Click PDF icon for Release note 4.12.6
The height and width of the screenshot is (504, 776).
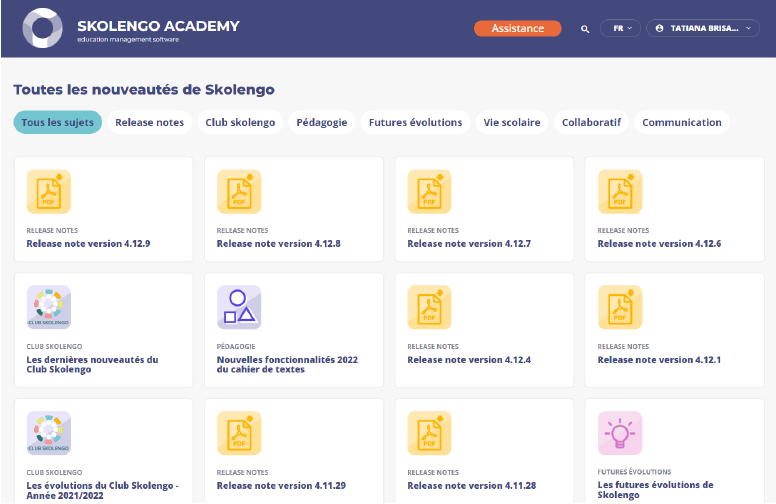tap(619, 192)
